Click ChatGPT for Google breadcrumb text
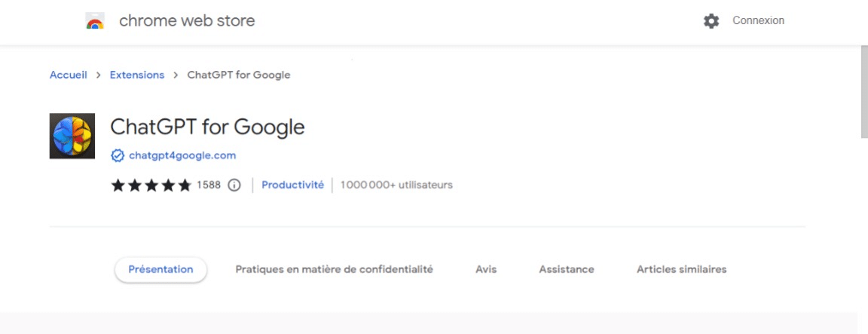Screen dimensions: 868x334 coord(239,75)
